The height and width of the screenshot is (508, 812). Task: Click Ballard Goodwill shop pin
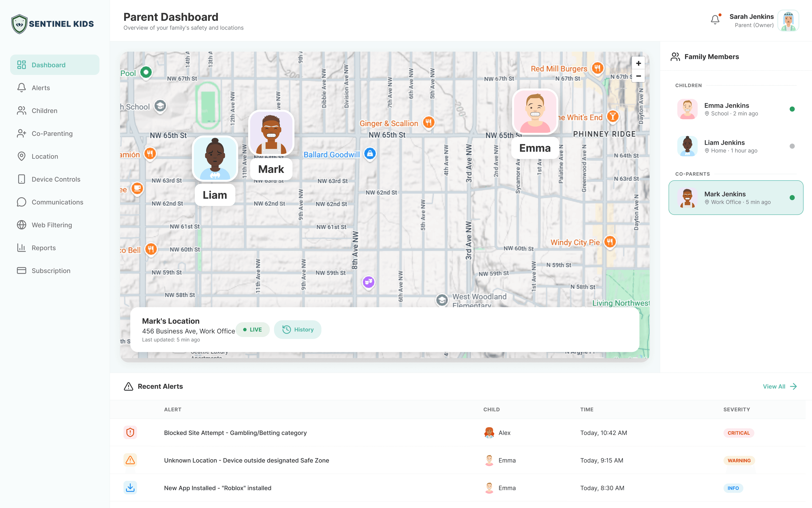(370, 154)
